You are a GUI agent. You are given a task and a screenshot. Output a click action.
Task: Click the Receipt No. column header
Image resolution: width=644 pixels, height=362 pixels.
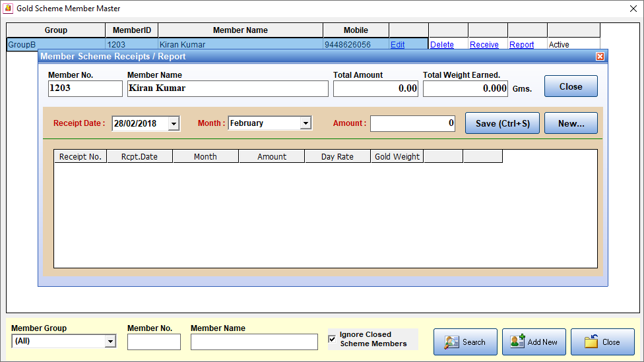[80, 156]
